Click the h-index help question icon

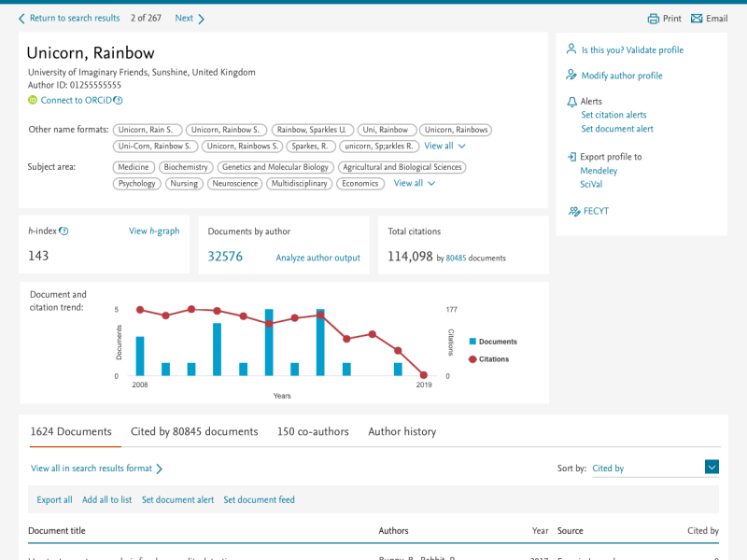63,231
